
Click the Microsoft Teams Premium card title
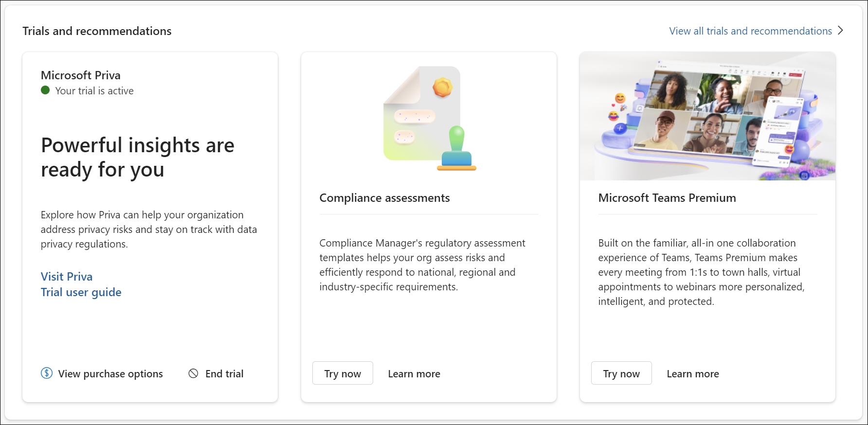[667, 197]
